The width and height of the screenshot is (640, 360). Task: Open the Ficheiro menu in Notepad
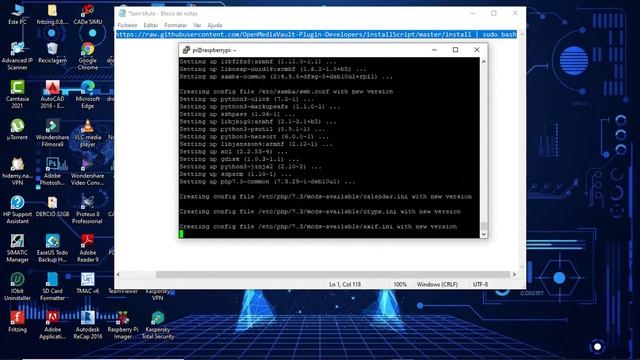click(x=127, y=25)
